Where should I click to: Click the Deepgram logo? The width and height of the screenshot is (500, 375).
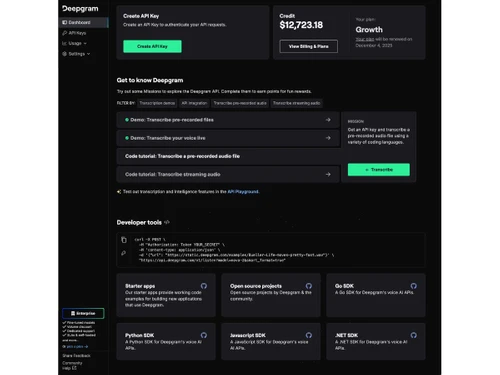[x=80, y=9]
